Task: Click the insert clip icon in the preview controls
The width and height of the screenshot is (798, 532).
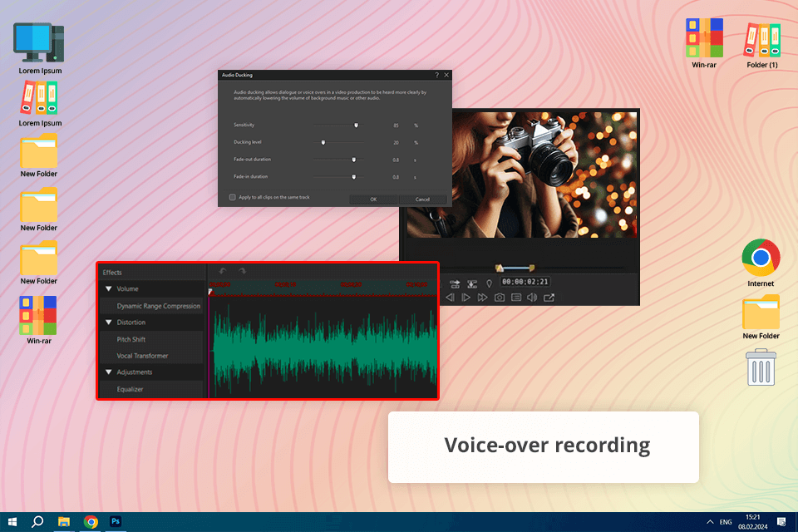Action: (x=455, y=284)
